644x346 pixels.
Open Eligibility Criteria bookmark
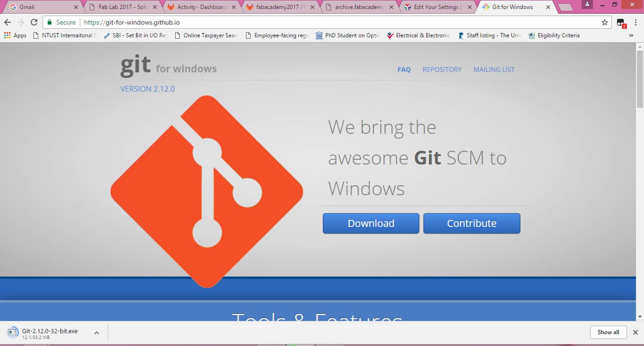tap(554, 35)
